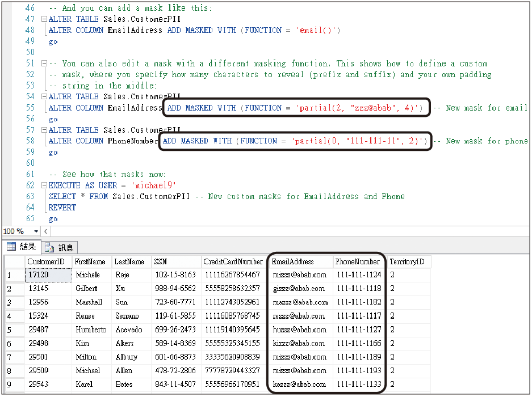The width and height of the screenshot is (532, 397).
Task: Select the EmailAddress column header
Action: (301, 261)
